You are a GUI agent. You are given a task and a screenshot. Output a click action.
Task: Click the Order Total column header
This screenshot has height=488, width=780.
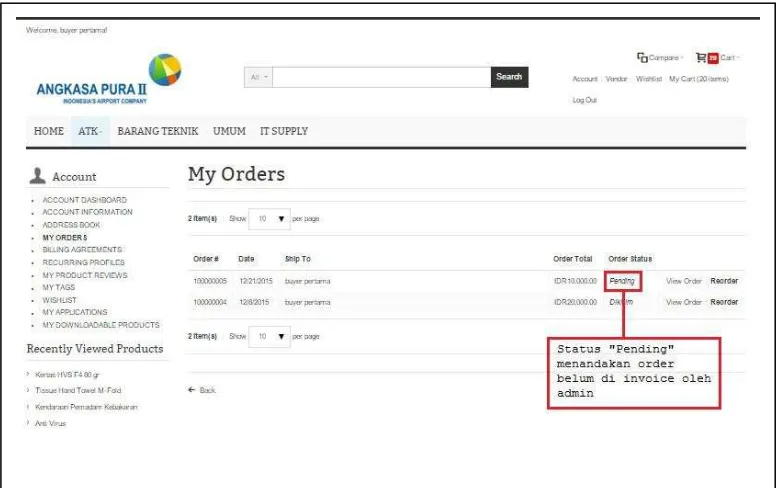click(x=573, y=259)
